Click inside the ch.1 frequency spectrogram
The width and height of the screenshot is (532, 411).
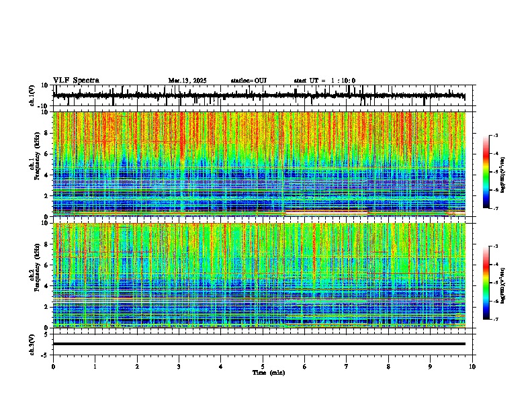pos(259,164)
